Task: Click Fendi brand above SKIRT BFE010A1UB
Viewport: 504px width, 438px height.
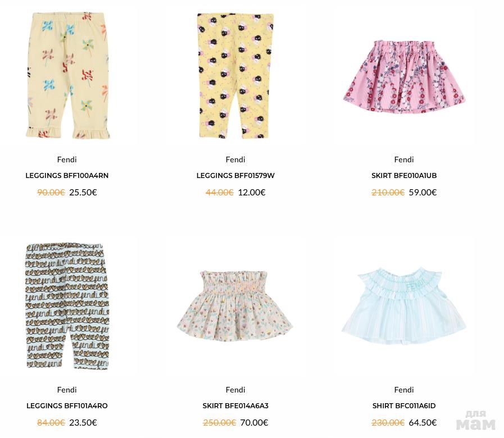Action: [404, 159]
